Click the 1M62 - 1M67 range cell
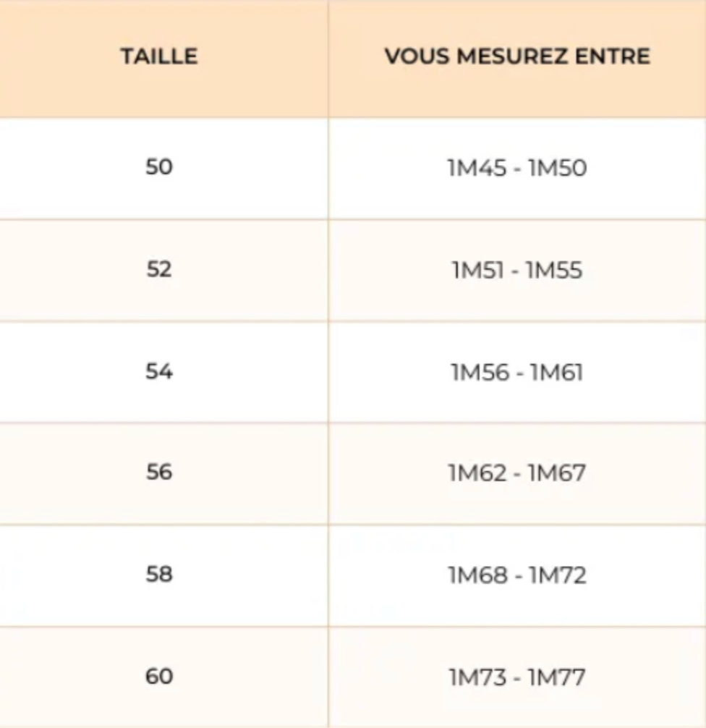The width and height of the screenshot is (706, 728). [x=517, y=473]
